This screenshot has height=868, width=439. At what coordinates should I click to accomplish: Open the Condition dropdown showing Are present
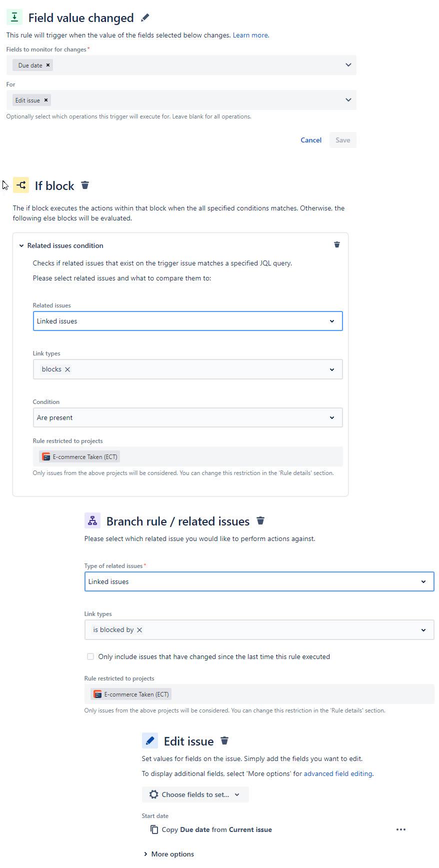click(x=187, y=417)
